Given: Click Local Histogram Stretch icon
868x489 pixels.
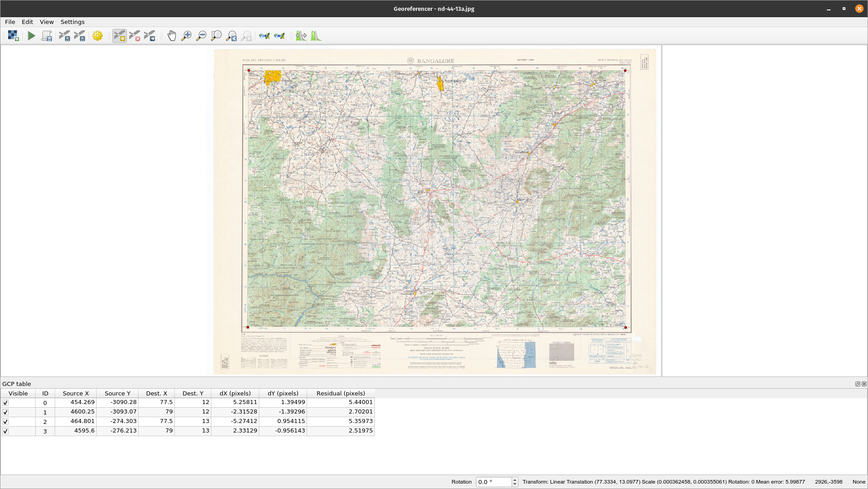Looking at the screenshot, I should 316,36.
